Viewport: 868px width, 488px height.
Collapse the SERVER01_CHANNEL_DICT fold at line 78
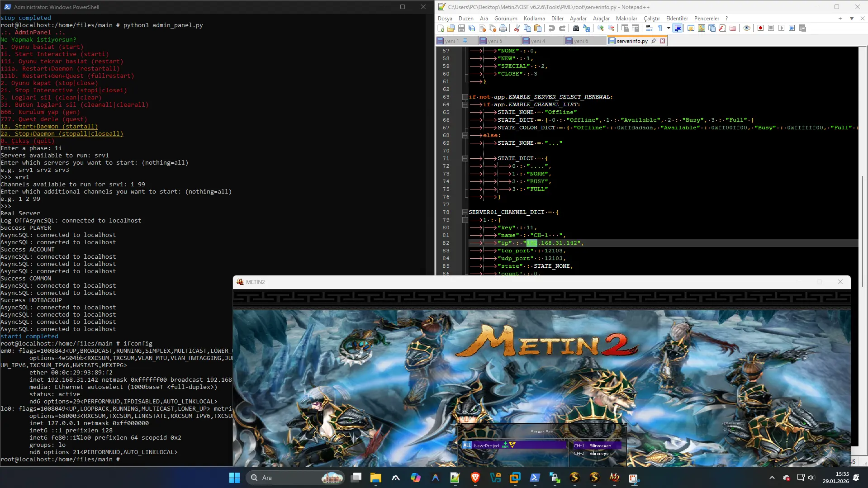[465, 212]
